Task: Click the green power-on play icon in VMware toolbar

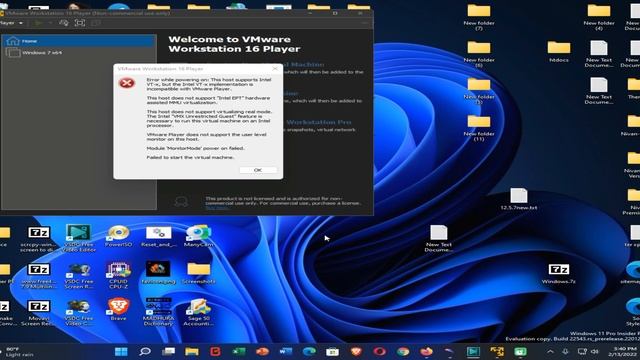Action: tap(39, 23)
